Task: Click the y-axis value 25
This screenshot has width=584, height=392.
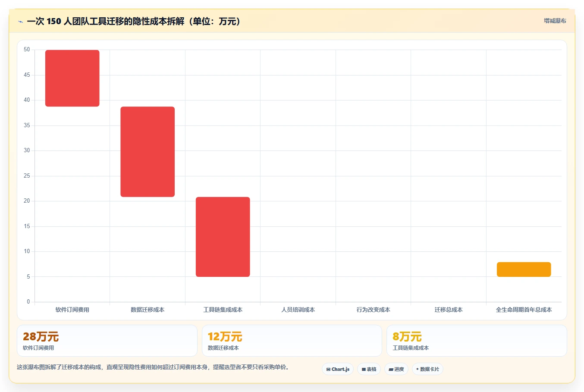Action: coord(27,176)
